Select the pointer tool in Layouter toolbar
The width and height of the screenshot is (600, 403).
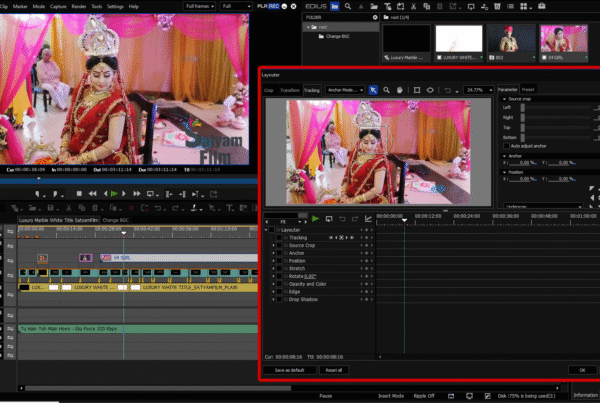pyautogui.click(x=373, y=90)
